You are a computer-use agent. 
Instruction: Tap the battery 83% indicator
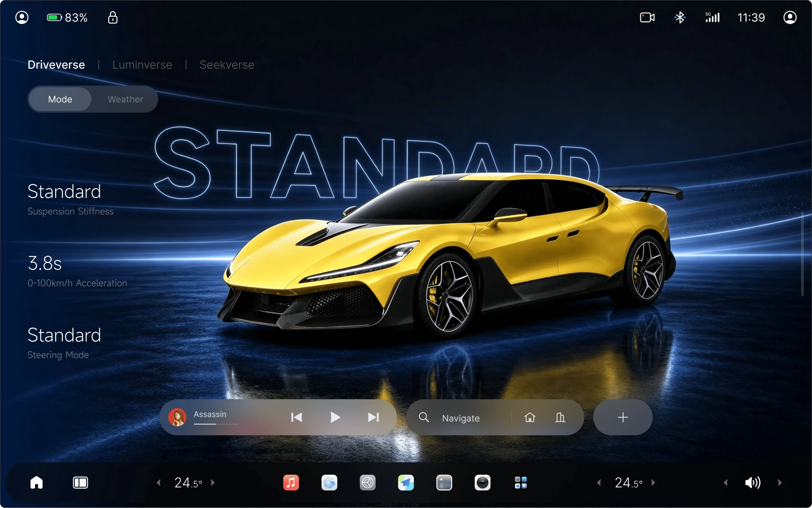coord(67,17)
